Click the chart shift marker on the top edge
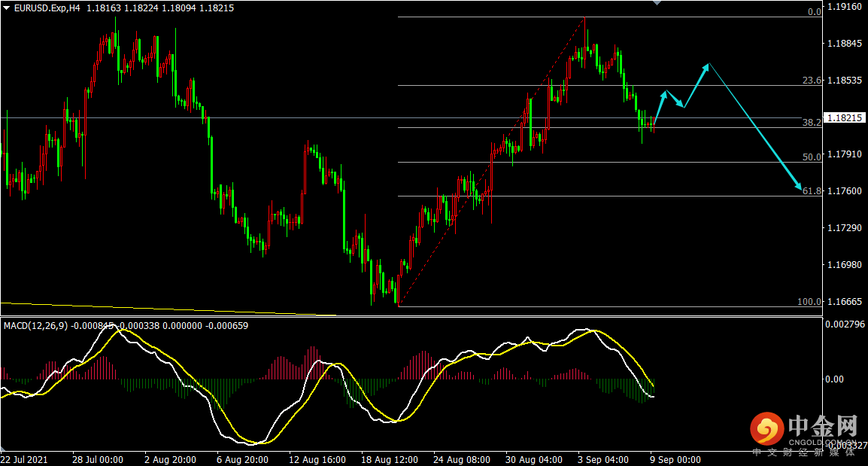Screen dimensions: 868x466 coord(657,3)
